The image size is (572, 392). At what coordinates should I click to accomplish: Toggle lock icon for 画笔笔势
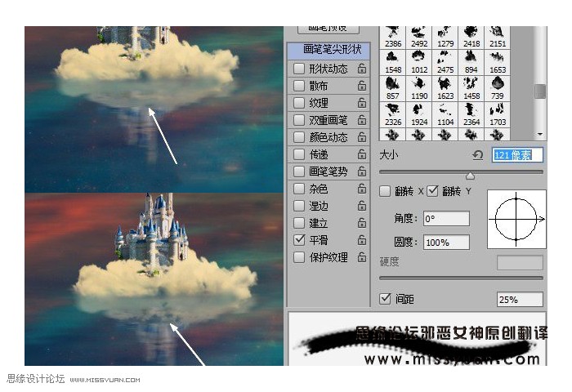click(361, 171)
